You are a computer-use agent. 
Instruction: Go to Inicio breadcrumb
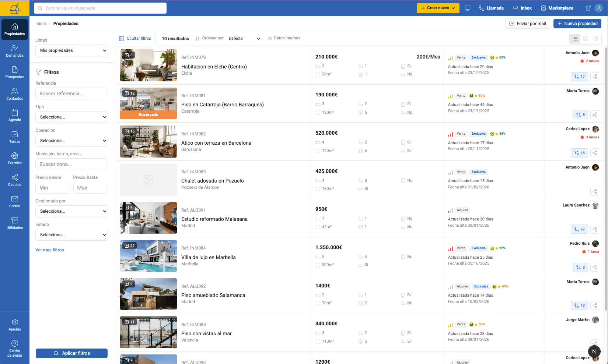pyautogui.click(x=41, y=24)
